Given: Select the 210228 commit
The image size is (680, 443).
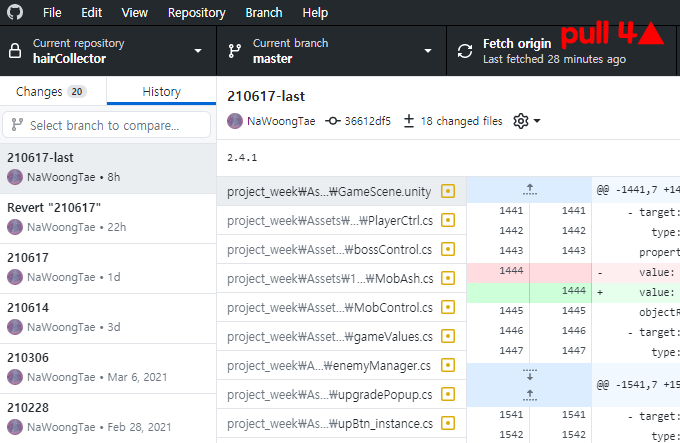Looking at the screenshot, I should click(108, 418).
